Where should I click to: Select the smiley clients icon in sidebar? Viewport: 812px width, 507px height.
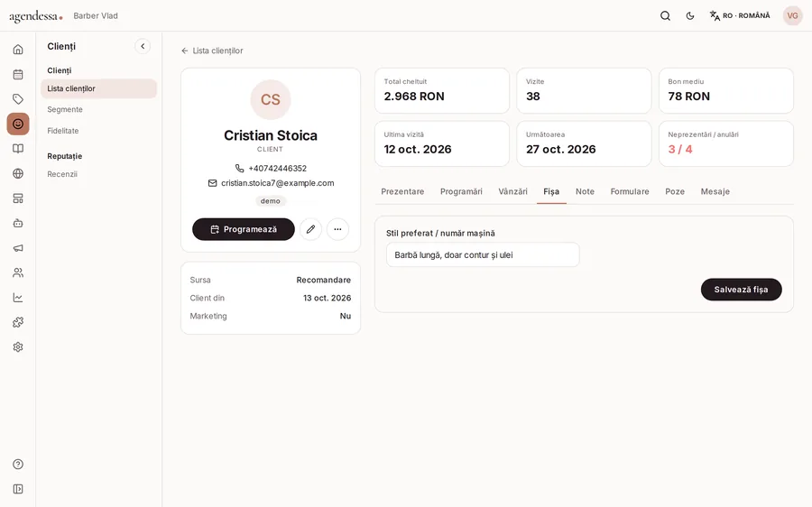click(x=18, y=124)
